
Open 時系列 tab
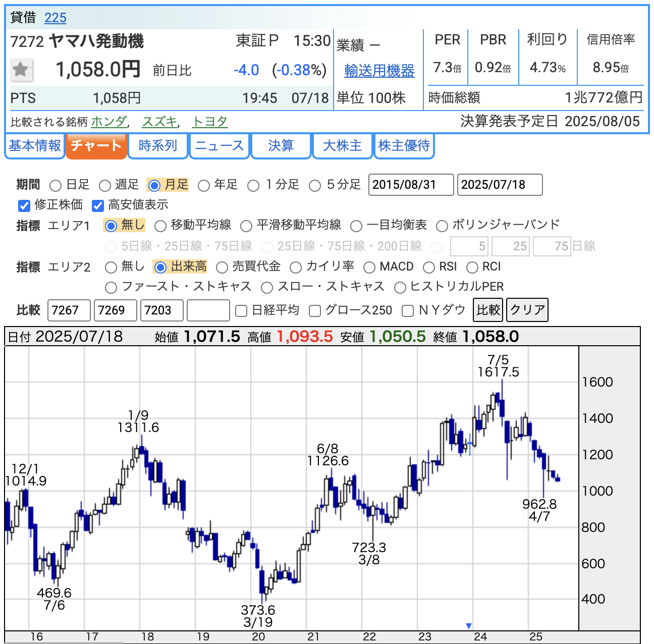click(x=158, y=146)
